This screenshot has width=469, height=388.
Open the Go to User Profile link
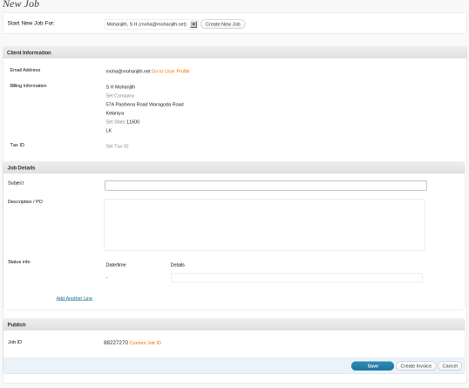[x=171, y=71]
